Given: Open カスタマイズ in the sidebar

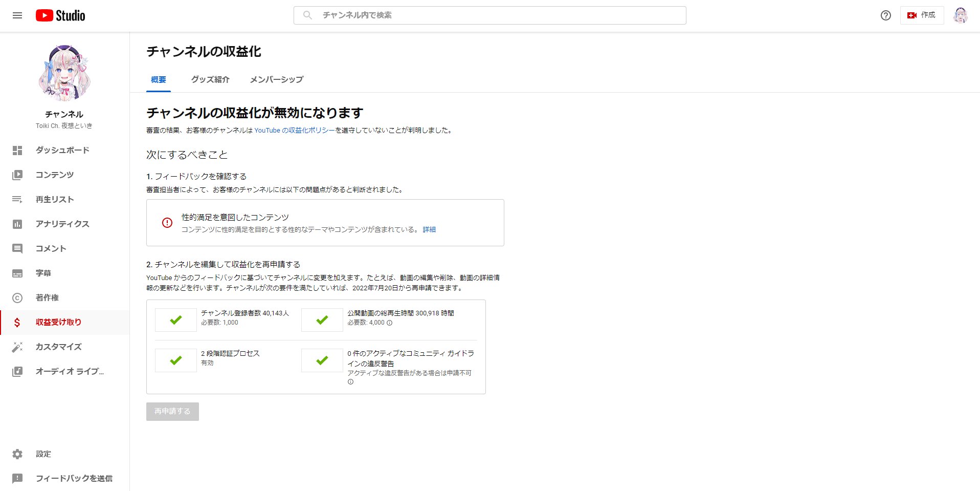Looking at the screenshot, I should pyautogui.click(x=64, y=347).
